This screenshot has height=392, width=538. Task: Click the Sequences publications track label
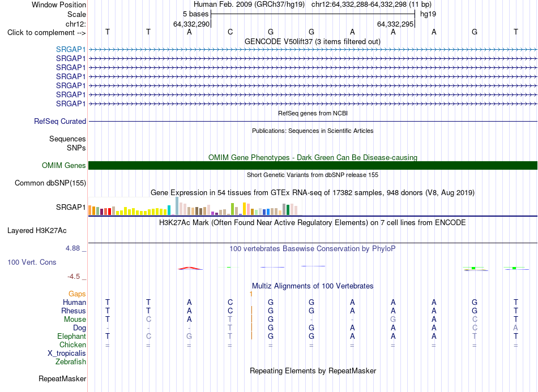(67, 139)
